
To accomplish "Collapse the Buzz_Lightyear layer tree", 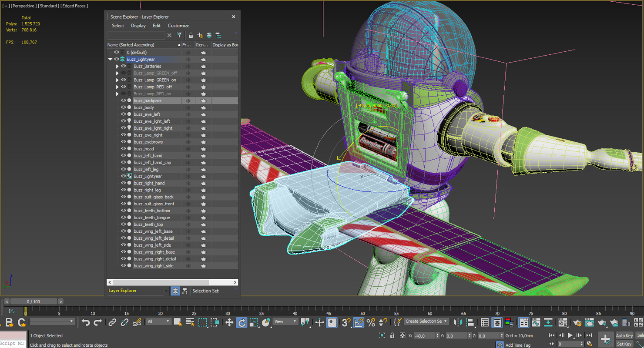I will [110, 59].
